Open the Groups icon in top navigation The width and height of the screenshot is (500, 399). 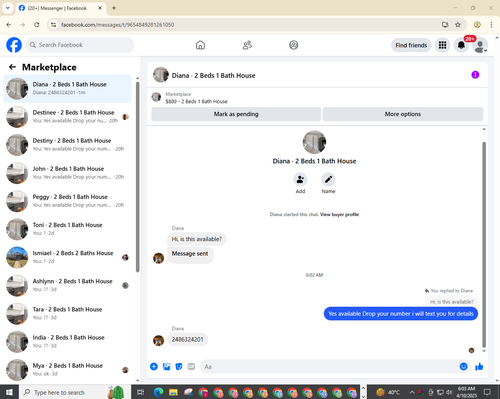click(294, 45)
